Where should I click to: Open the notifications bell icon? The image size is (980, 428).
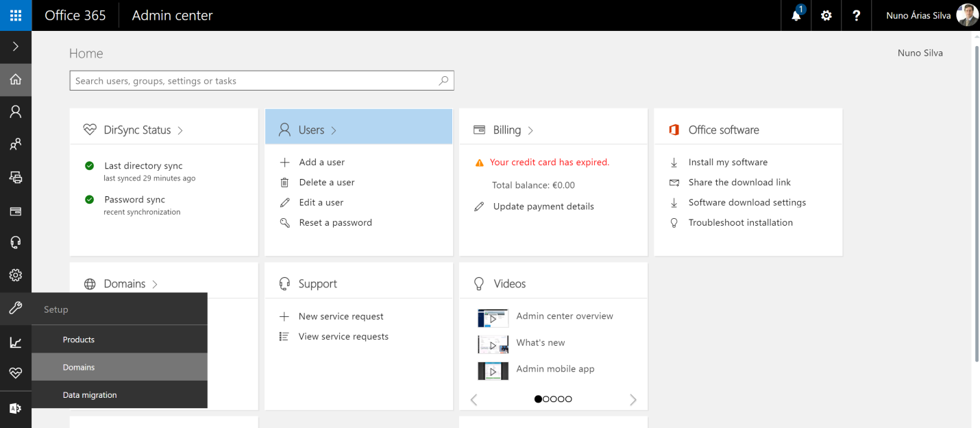pos(796,15)
